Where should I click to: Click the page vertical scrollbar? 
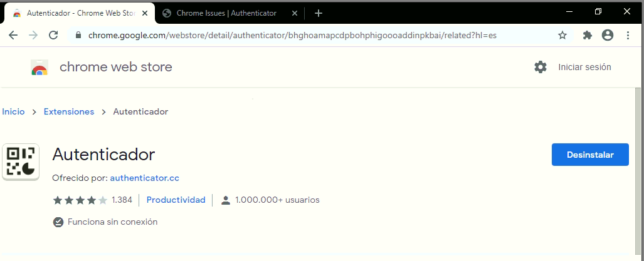(638, 170)
